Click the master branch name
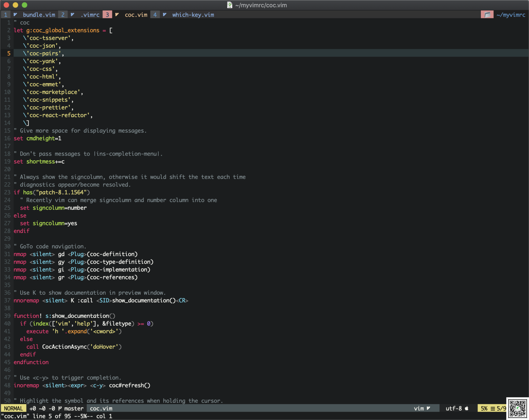Screen dimensions: 529x420 (x=74, y=408)
